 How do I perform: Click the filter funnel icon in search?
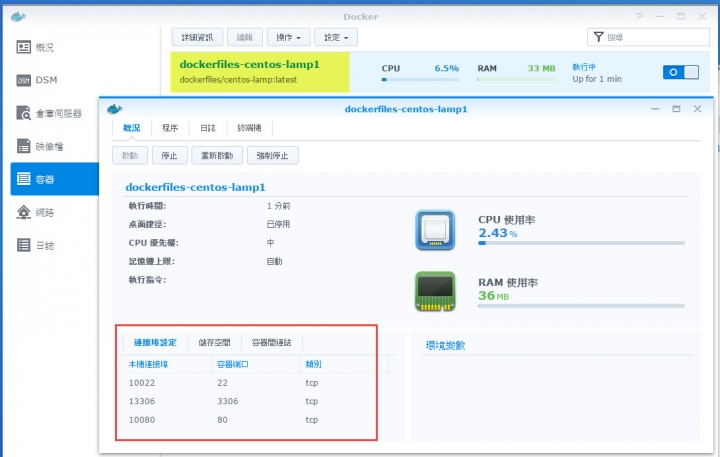(598, 37)
